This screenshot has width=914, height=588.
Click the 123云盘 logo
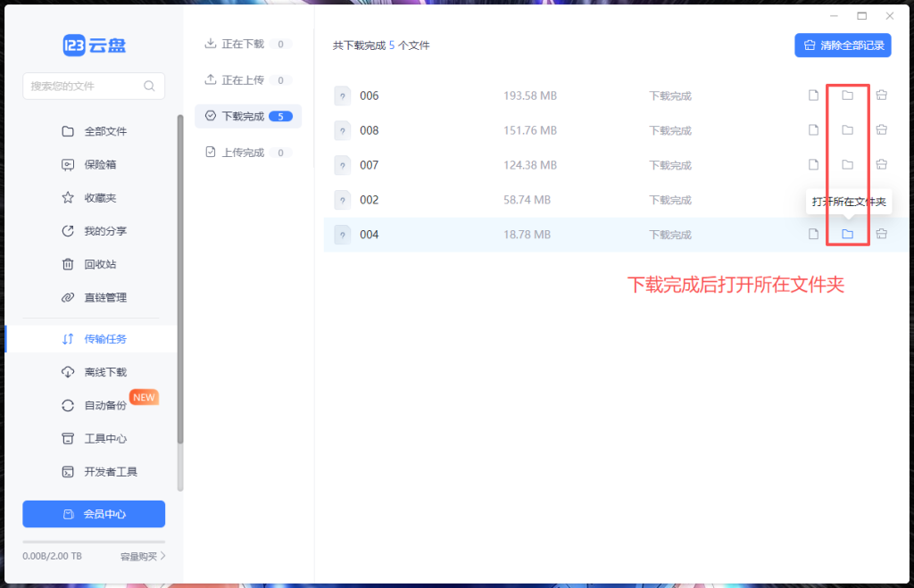coord(94,46)
